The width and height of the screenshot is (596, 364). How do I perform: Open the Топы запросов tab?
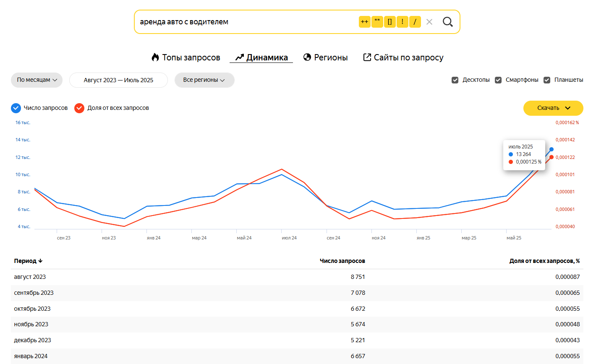(186, 57)
